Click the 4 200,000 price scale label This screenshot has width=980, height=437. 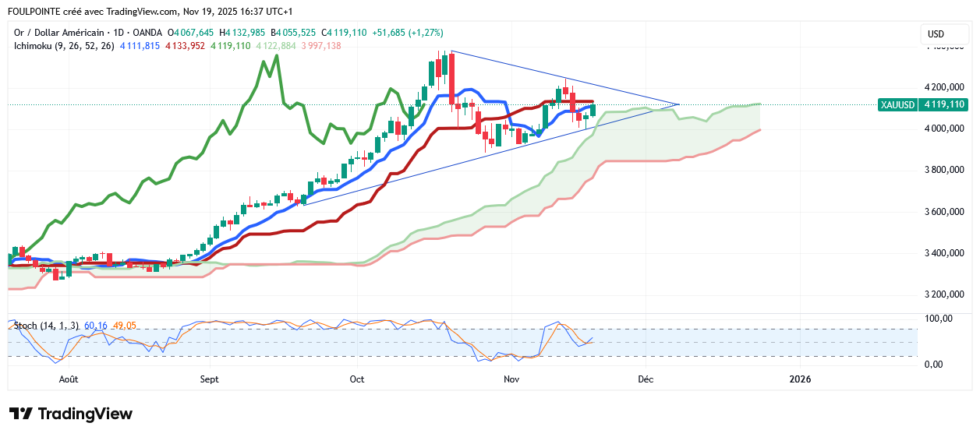point(944,87)
